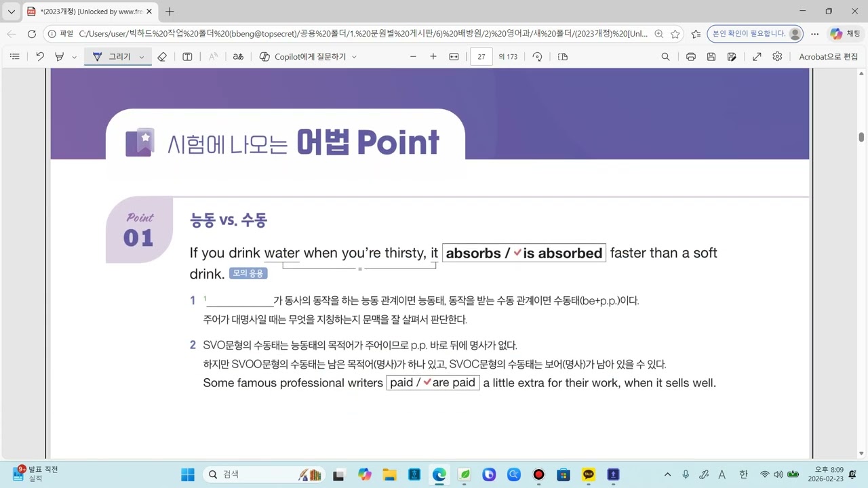The height and width of the screenshot is (488, 868).
Task: Print the PDF document
Action: 690,57
